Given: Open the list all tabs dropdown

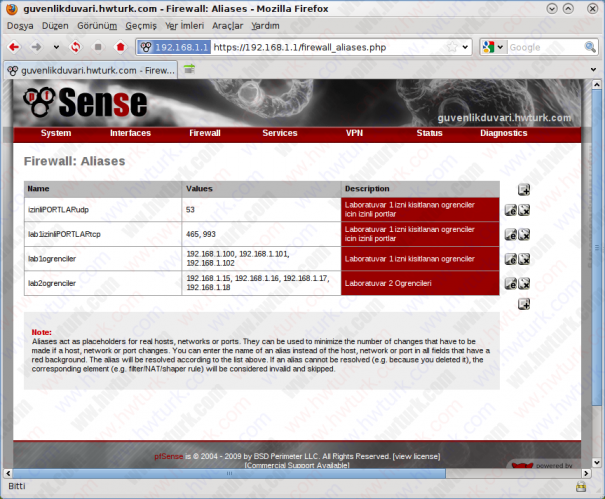Looking at the screenshot, I should point(593,69).
